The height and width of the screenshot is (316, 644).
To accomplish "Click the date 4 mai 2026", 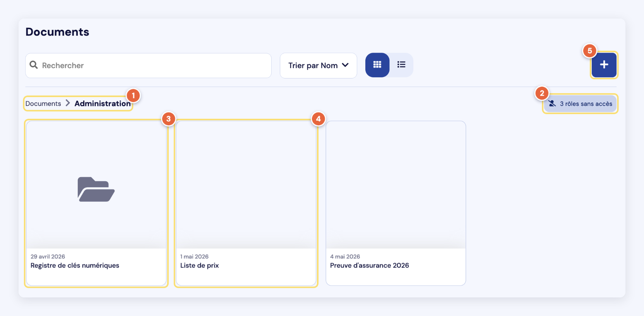I will point(345,256).
